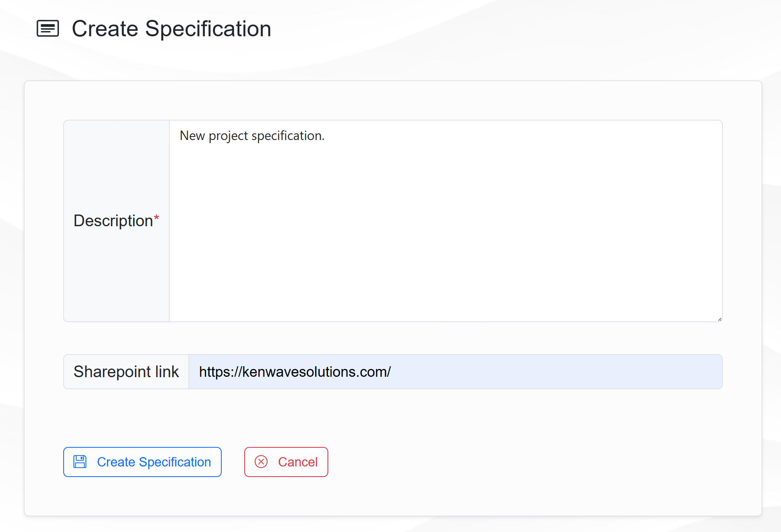
Task: Click the Create Specification page heading
Action: coord(171,28)
